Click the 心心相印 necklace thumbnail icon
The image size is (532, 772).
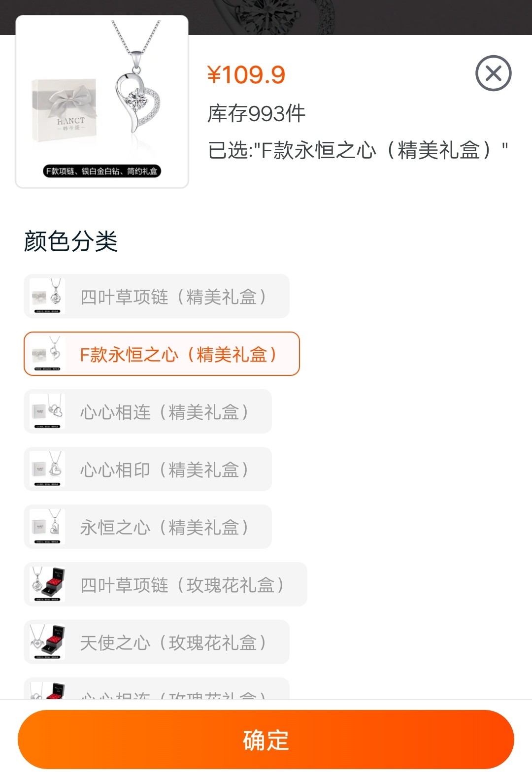coord(47,469)
